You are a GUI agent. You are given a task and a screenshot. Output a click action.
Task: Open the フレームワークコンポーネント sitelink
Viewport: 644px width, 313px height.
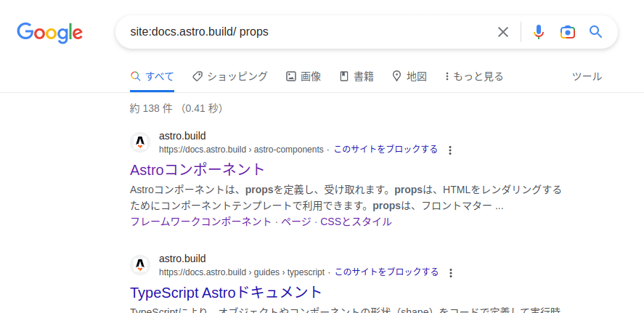(x=201, y=221)
